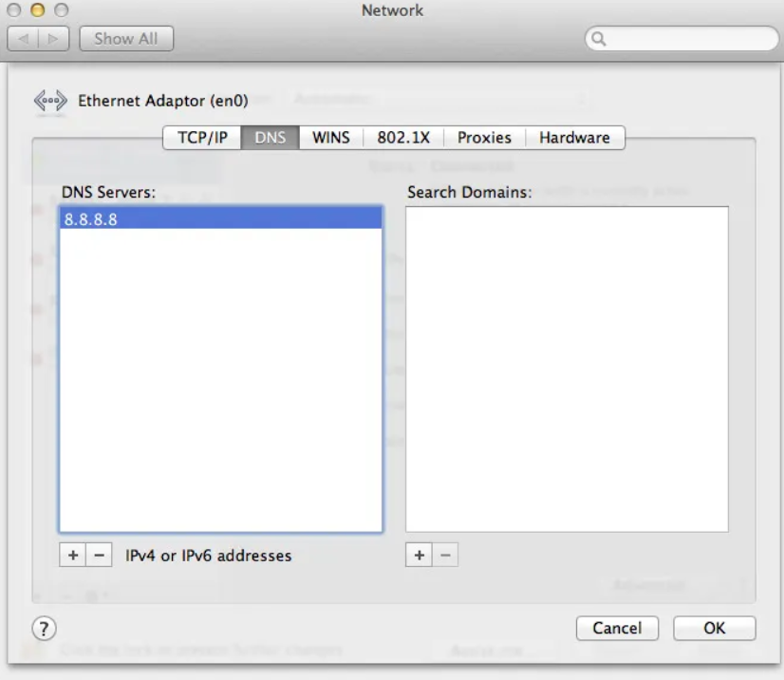Click the Show All button
The width and height of the screenshot is (784, 680).
point(126,39)
